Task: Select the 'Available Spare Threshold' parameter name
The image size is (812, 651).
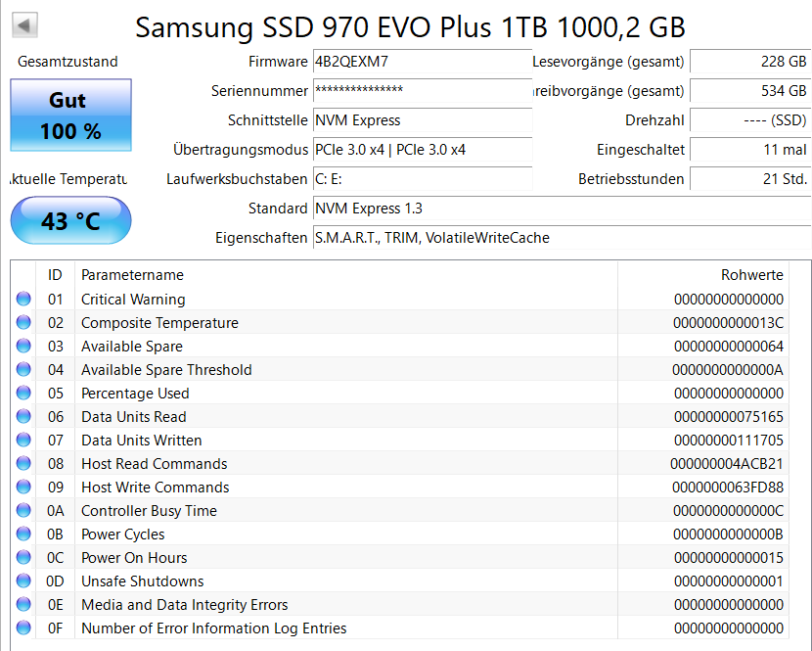Action: 166,370
